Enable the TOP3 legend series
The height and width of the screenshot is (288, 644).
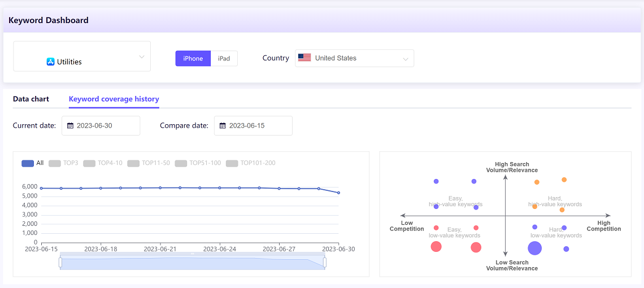[63, 163]
